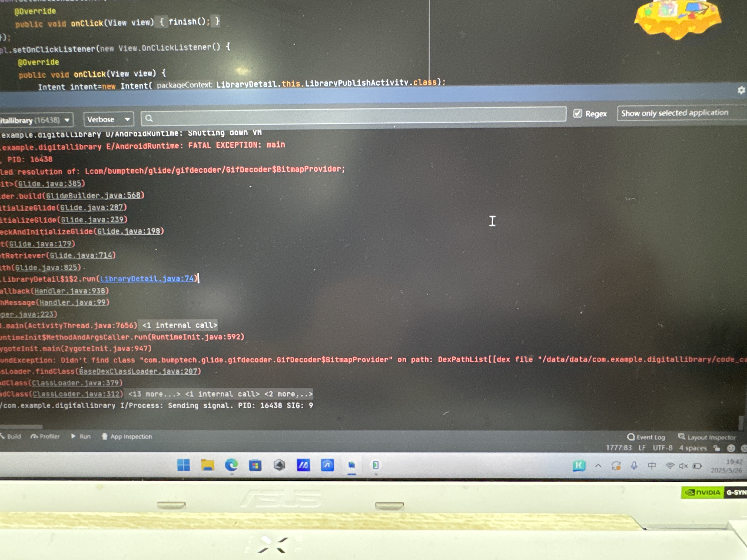Click the microphone icon in system tray
The image size is (747, 560).
click(x=634, y=466)
